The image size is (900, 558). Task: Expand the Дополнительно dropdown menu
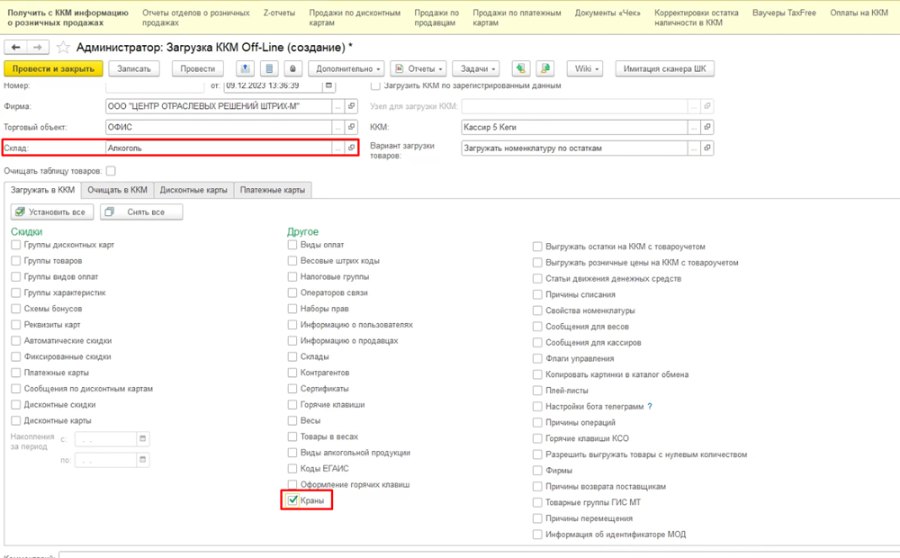348,68
